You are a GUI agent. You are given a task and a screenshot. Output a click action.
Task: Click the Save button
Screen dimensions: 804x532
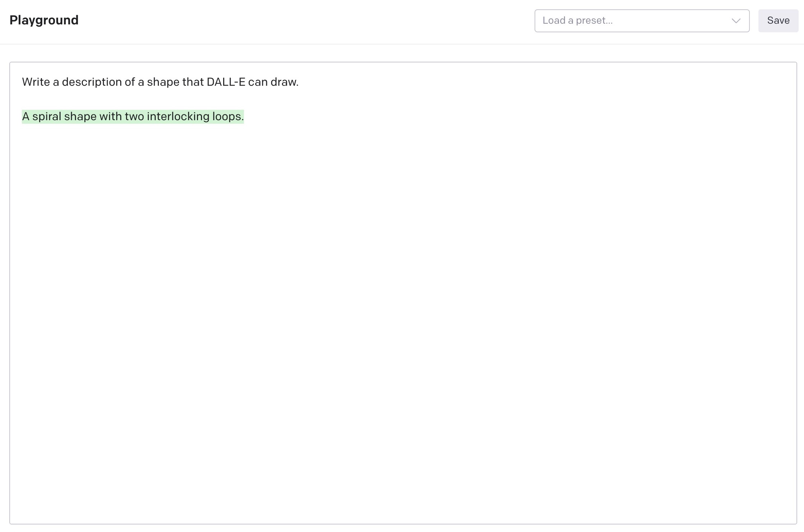[778, 21]
